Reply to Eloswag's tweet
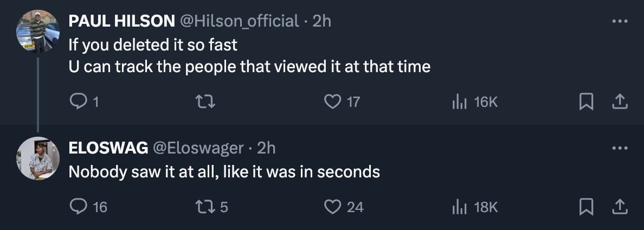Screen dimensions: 644x230 coord(79,206)
